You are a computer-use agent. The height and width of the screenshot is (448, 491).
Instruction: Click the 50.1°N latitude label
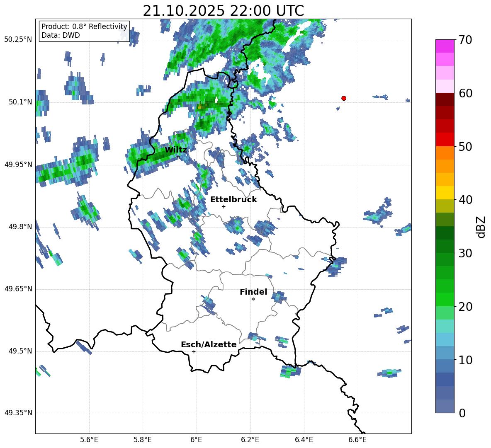tap(20, 102)
